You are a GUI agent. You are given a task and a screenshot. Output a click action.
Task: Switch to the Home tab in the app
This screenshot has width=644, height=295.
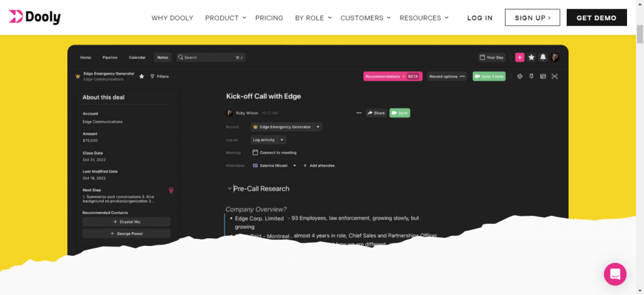(x=86, y=57)
